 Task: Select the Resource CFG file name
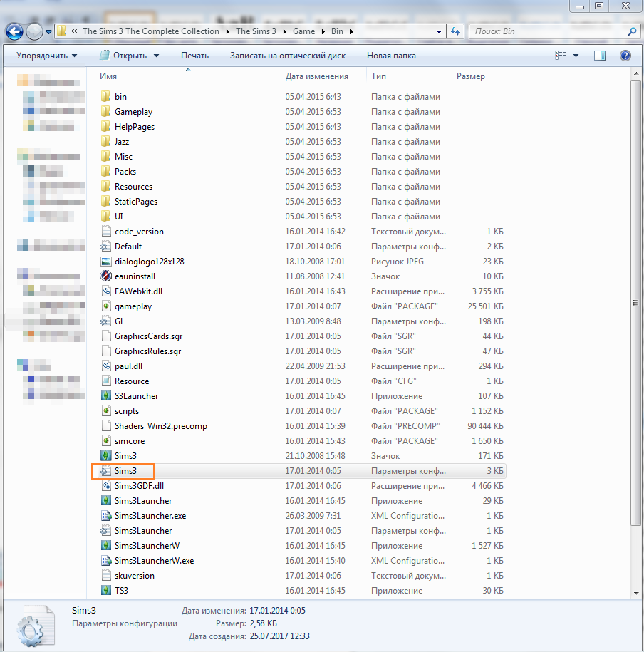131,381
